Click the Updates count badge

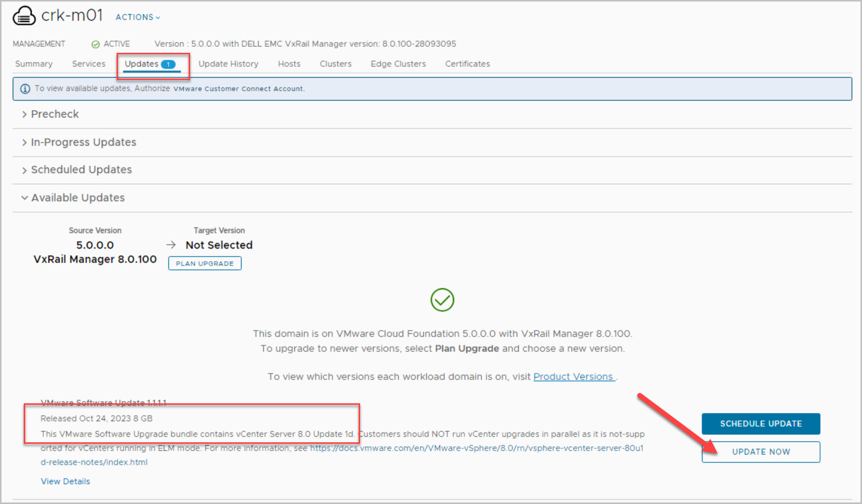tap(168, 64)
